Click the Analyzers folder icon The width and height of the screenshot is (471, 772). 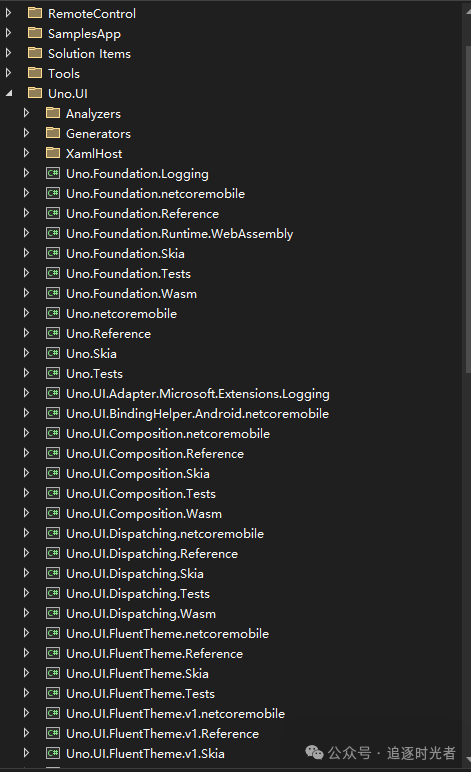(x=53, y=113)
